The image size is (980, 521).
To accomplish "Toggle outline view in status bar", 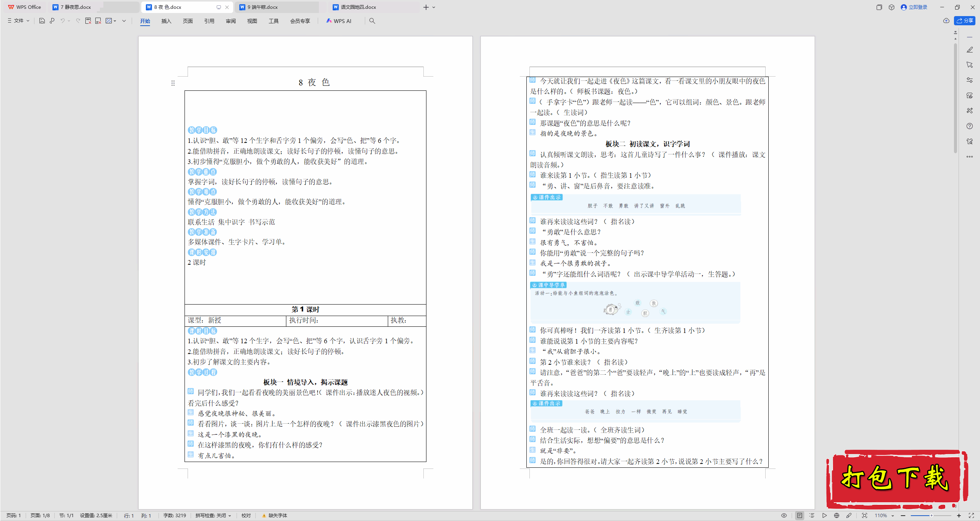I will pyautogui.click(x=812, y=516).
